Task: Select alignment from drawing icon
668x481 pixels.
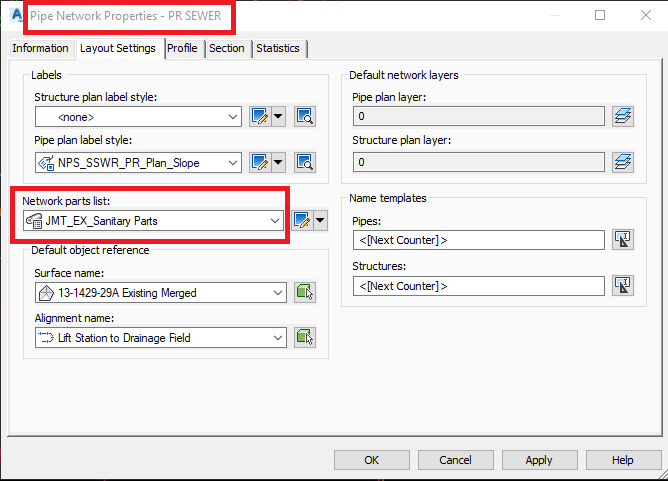Action: [x=305, y=337]
